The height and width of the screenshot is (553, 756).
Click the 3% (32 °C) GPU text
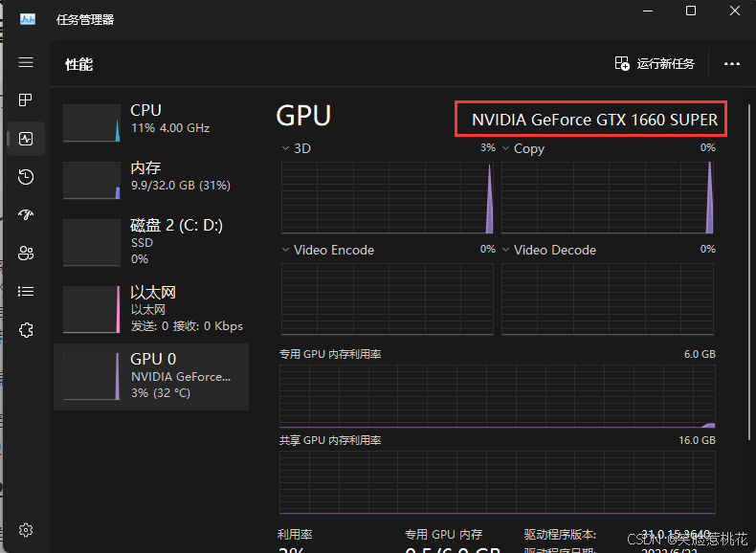(x=161, y=393)
